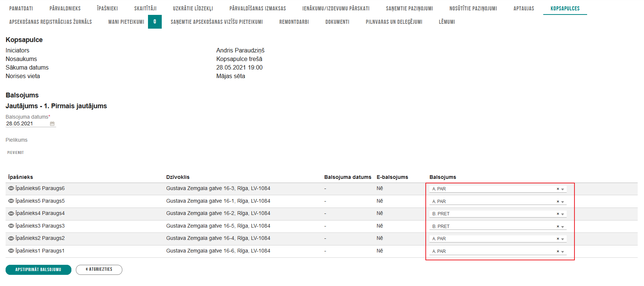This screenshot has width=644, height=286.
Task: View details of Īpašnieks6 Paraugs6 via eye icon
Action: click(x=11, y=189)
